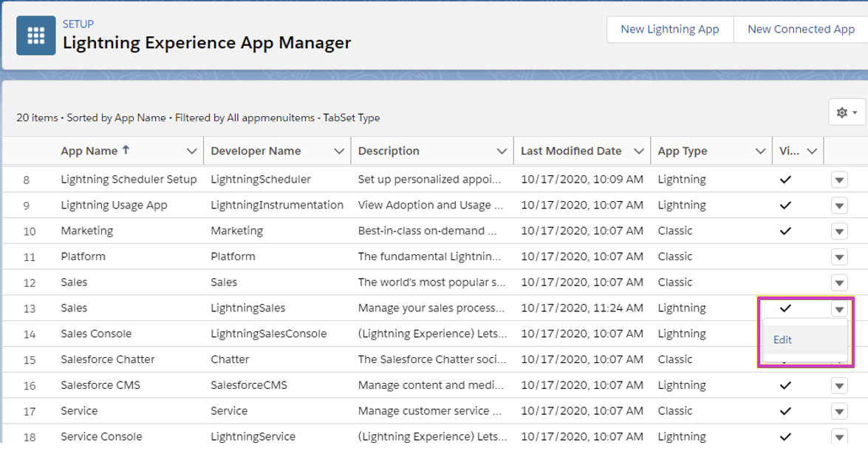Click the New Lightning App button
This screenshot has height=454, width=868.
tap(670, 30)
